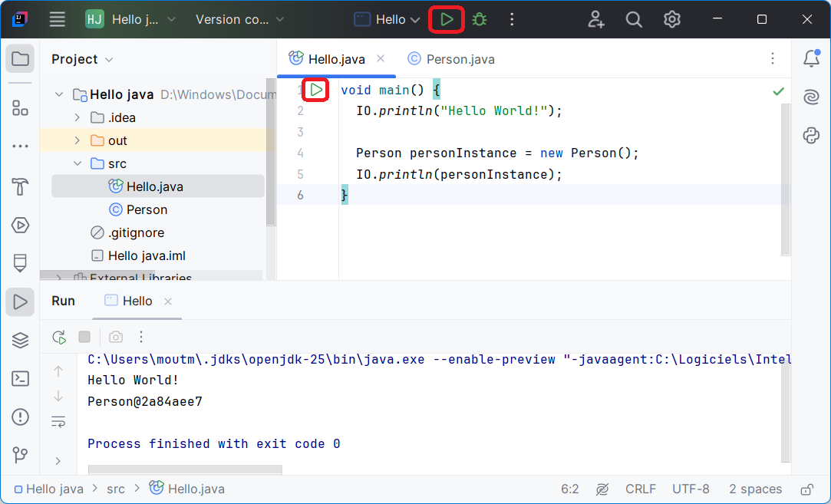This screenshot has width=831, height=504.
Task: Open the Git tool window in sidebar
Action: click(20, 455)
